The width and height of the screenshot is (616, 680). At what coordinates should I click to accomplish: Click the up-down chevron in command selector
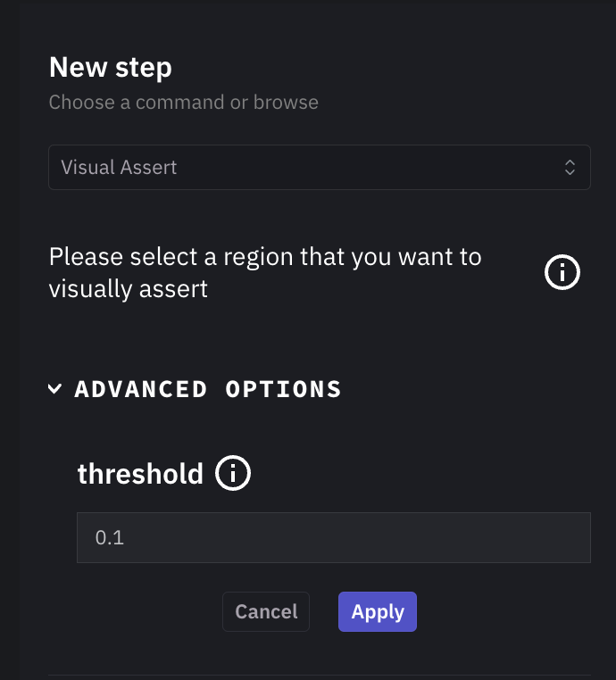tap(570, 167)
